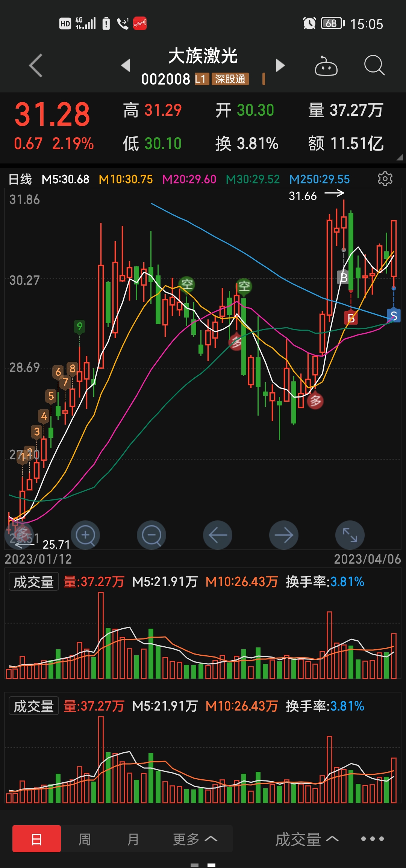Open chart settings gear
The width and height of the screenshot is (406, 868).
[x=385, y=179]
